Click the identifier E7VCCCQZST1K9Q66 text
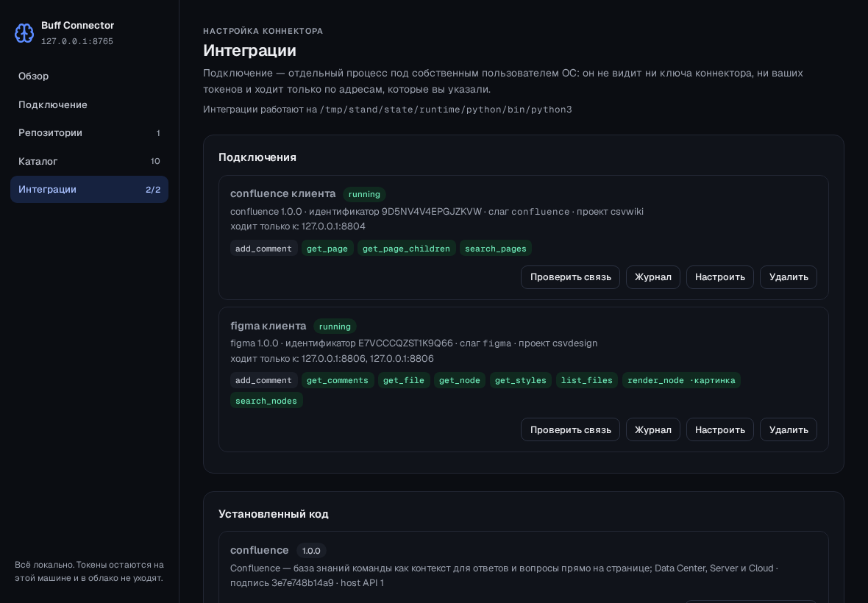 [x=405, y=343]
